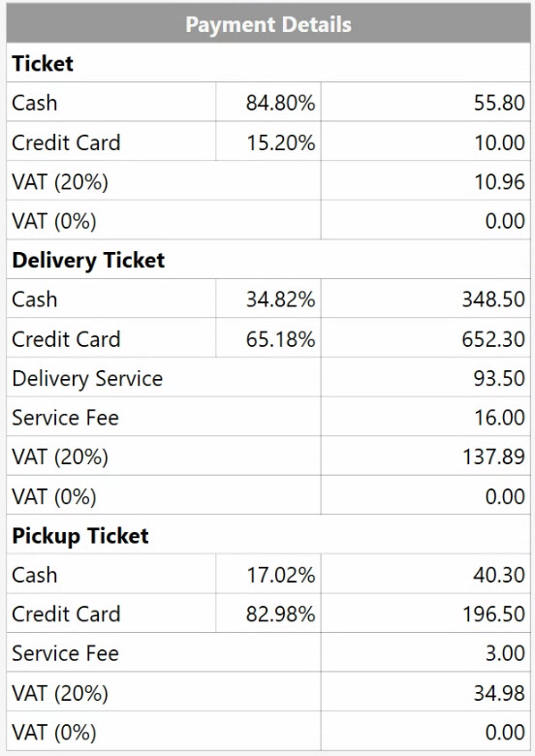Click the Delivery Ticket section heading
The height and width of the screenshot is (756, 535).
(88, 261)
